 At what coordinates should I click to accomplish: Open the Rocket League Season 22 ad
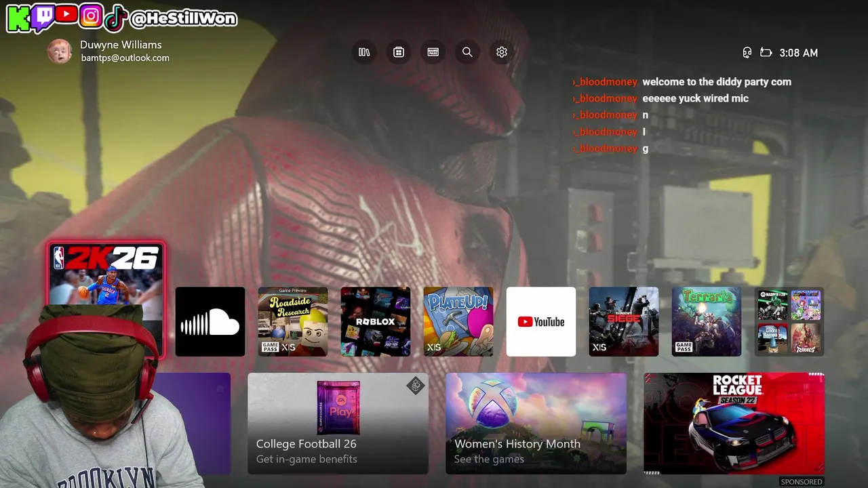pyautogui.click(x=734, y=424)
